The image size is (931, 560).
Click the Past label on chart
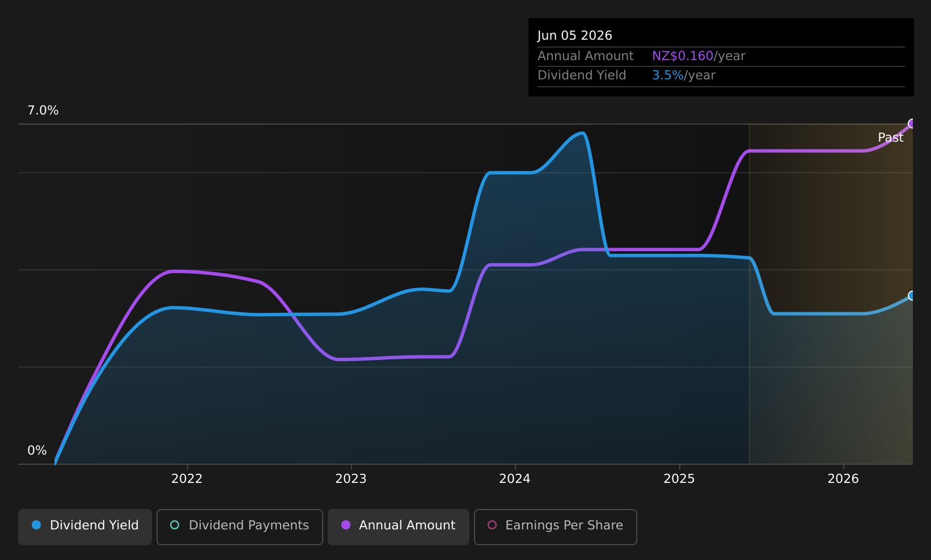tap(891, 138)
